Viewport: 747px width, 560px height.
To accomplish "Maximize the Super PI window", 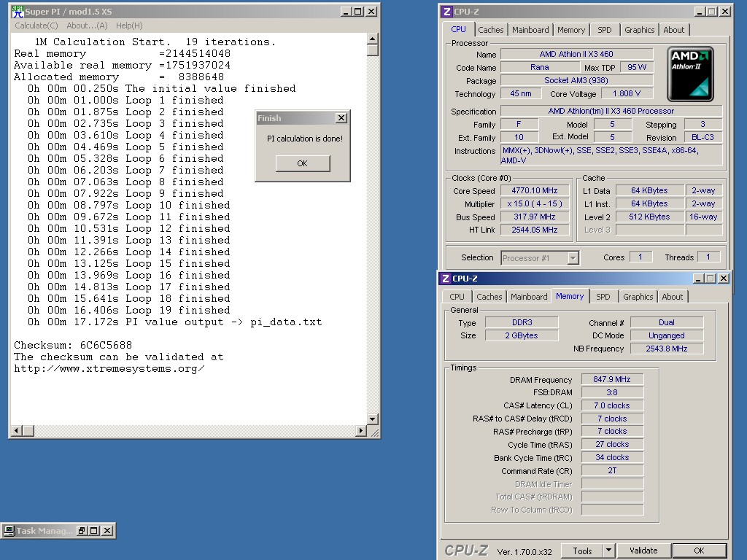I will [358, 12].
